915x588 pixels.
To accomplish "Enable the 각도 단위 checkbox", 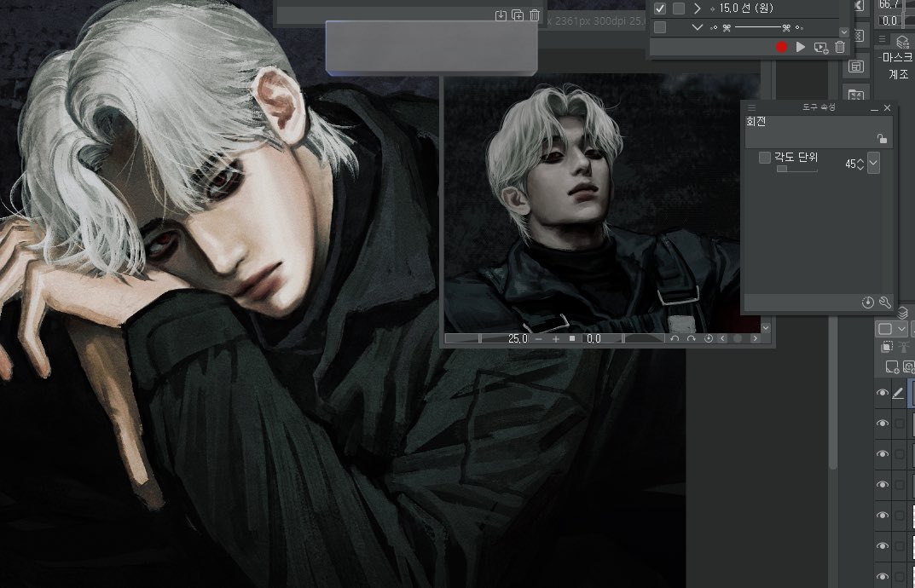I will (764, 158).
